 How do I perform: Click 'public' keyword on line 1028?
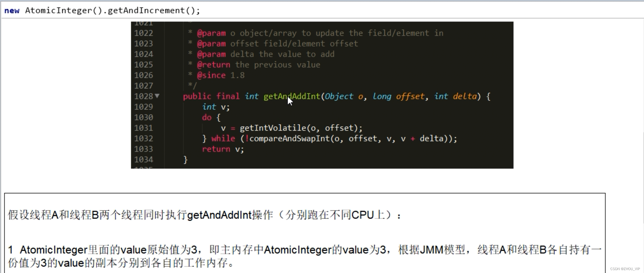tap(197, 96)
